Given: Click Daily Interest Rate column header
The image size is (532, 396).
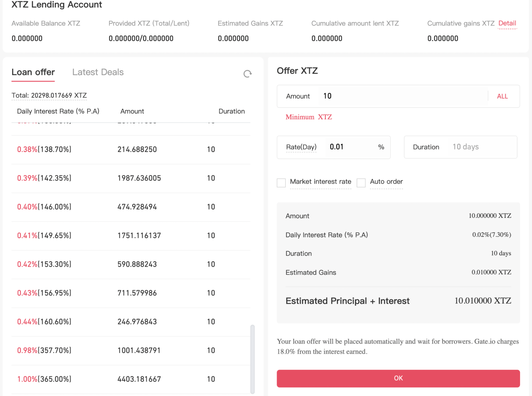Looking at the screenshot, I should (58, 111).
